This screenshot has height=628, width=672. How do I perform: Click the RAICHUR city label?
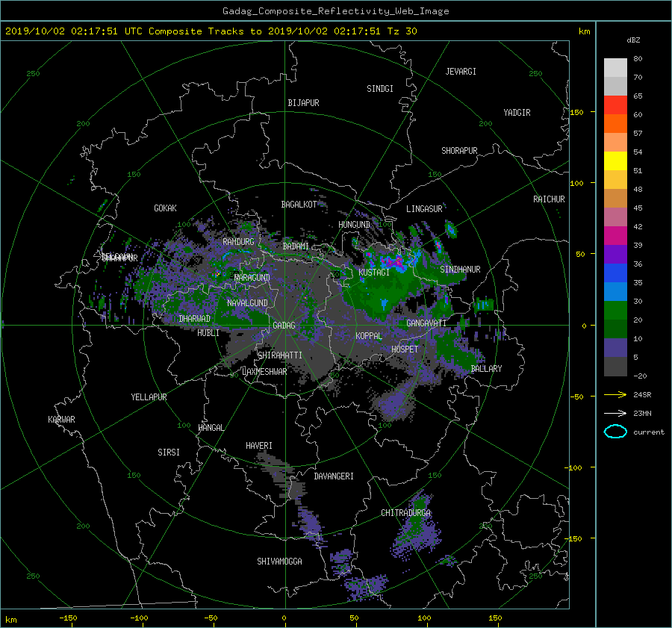549,199
